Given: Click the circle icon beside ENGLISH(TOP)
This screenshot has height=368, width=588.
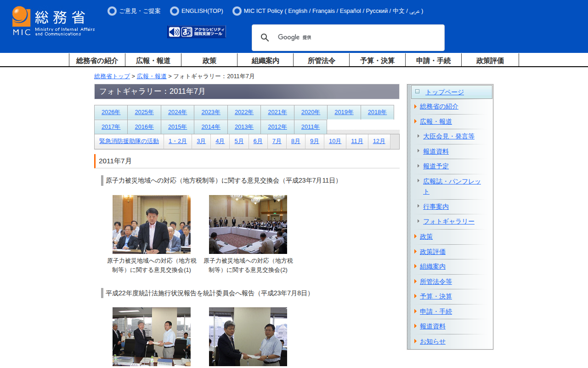Looking at the screenshot, I should 175,11.
